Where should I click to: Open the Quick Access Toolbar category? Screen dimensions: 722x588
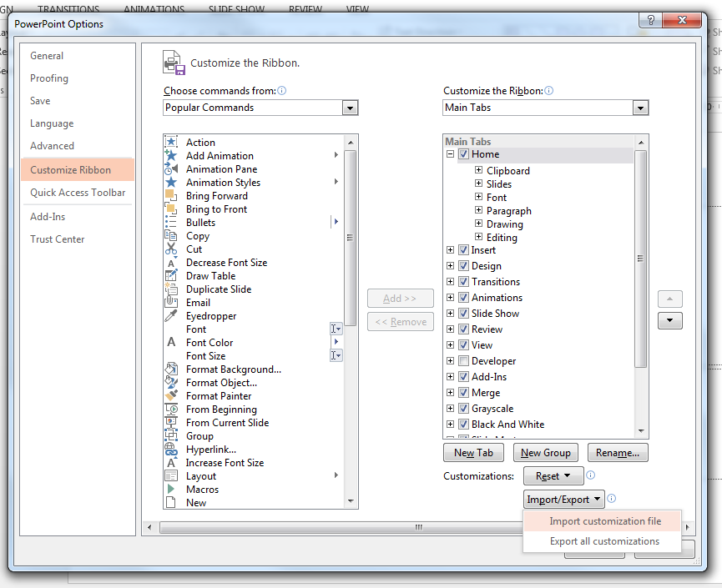coord(78,193)
